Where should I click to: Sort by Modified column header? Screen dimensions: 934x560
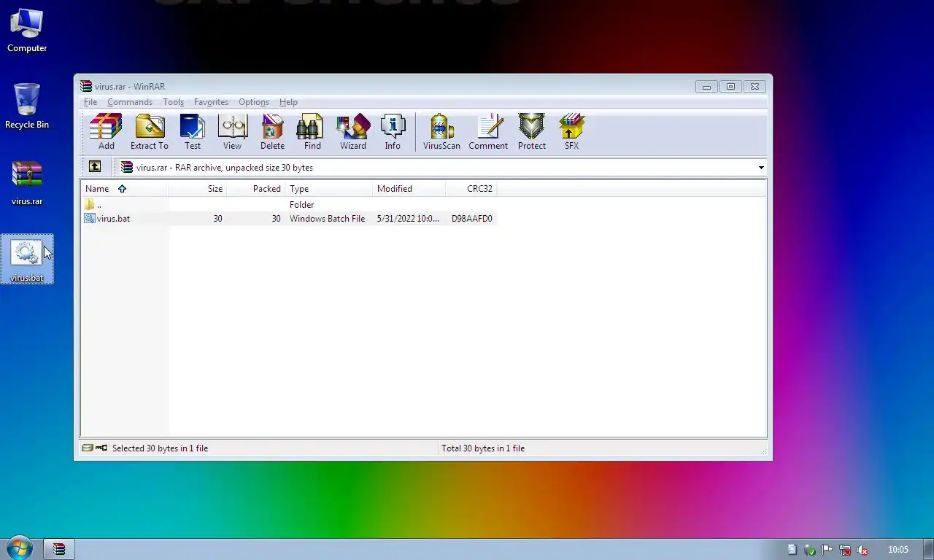coord(409,189)
